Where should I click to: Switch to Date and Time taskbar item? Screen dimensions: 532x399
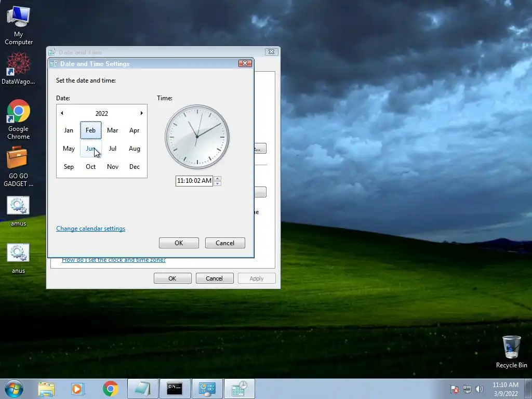pyautogui.click(x=239, y=389)
